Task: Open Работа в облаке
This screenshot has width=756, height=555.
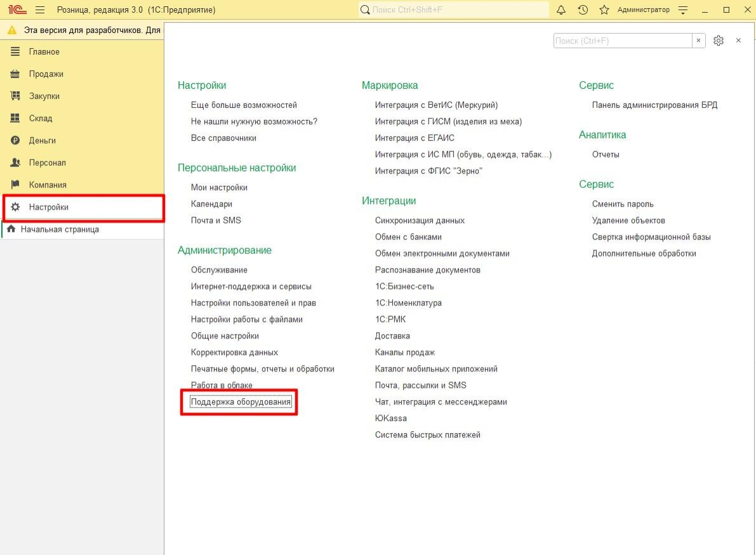Action: click(x=222, y=385)
